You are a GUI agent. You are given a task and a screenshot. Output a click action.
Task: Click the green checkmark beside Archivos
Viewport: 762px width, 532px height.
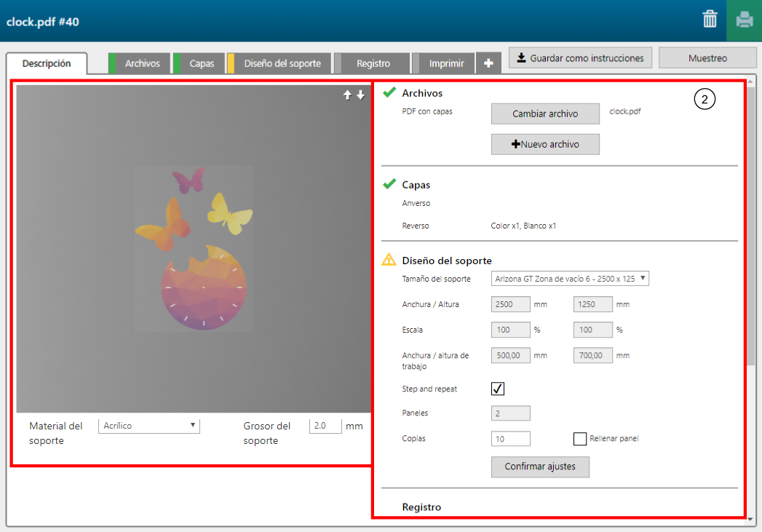click(x=389, y=93)
